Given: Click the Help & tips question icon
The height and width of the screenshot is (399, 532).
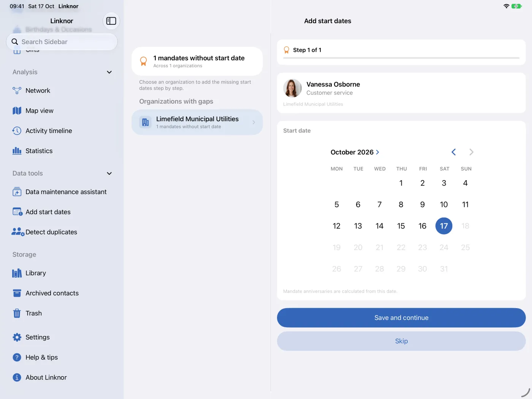Looking at the screenshot, I should tap(17, 358).
